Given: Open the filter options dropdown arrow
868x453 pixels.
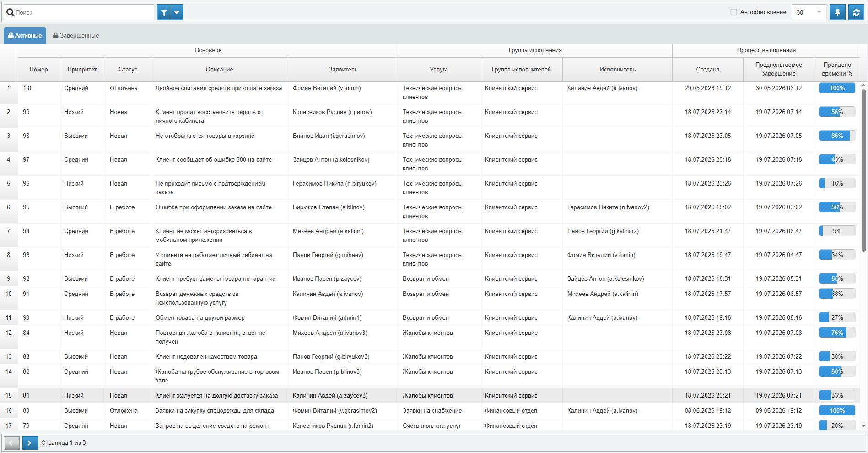Looking at the screenshot, I should tap(177, 12).
